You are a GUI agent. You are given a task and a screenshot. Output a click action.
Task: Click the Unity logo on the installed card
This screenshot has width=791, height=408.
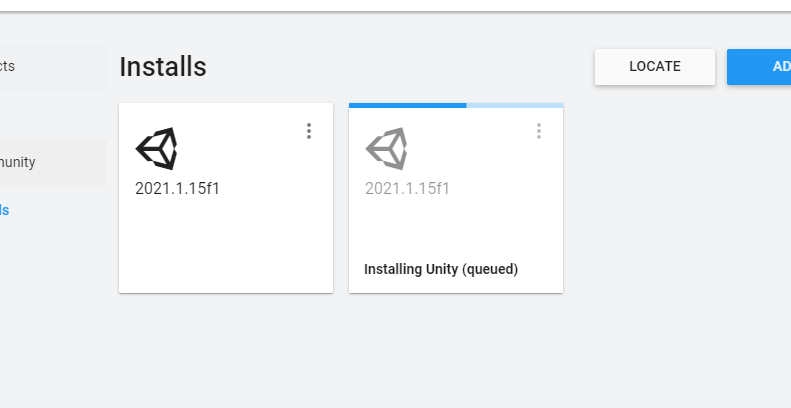click(157, 149)
